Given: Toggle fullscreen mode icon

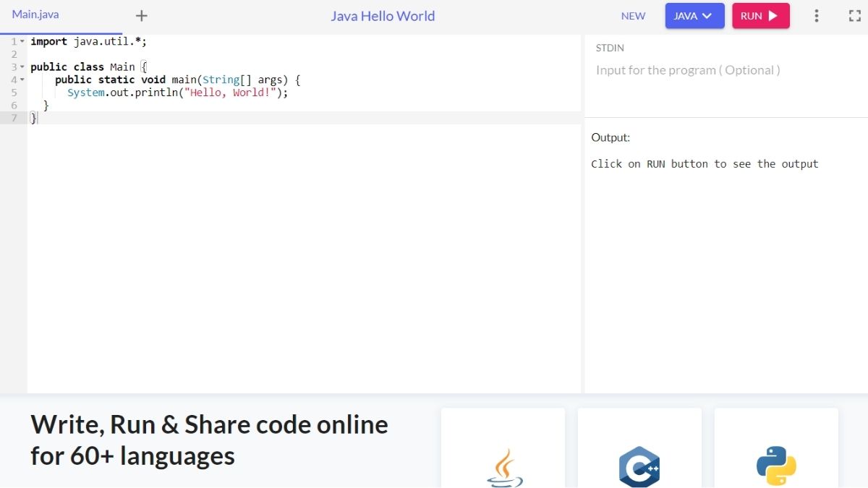Looking at the screenshot, I should tap(854, 16).
